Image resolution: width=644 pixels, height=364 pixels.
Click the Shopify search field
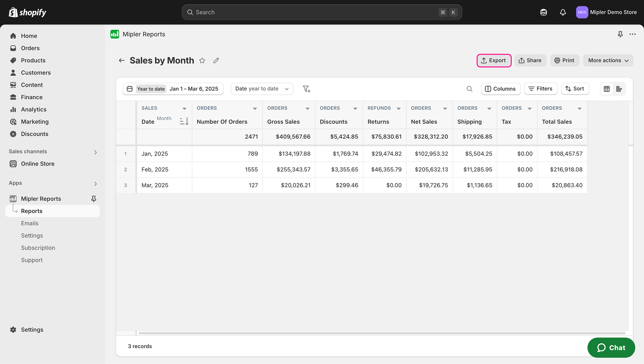(x=321, y=12)
